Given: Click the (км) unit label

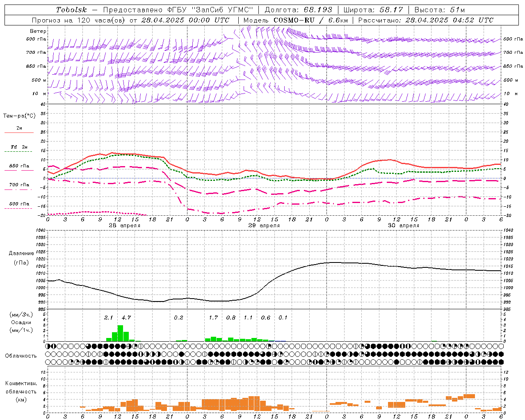Looking at the screenshot, I should [x=21, y=399].
